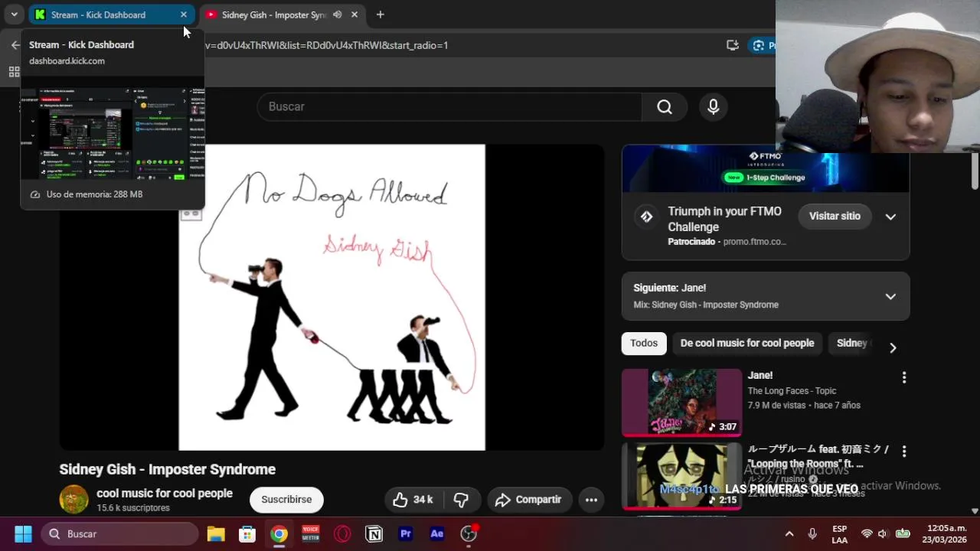Image resolution: width=980 pixels, height=551 pixels.
Task: Click the Visitar sitio ad button
Action: tap(835, 217)
